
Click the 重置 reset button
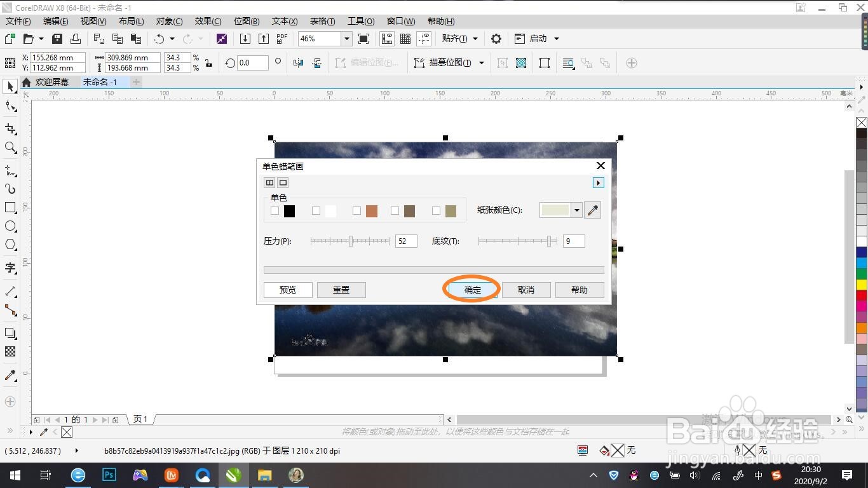click(341, 290)
